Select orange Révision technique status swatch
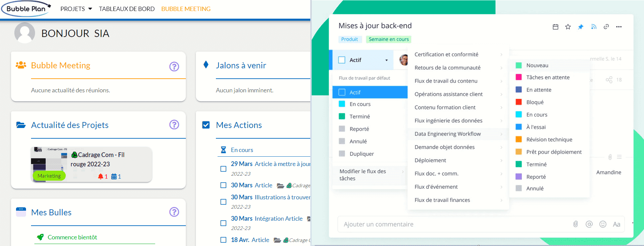 [x=519, y=139]
